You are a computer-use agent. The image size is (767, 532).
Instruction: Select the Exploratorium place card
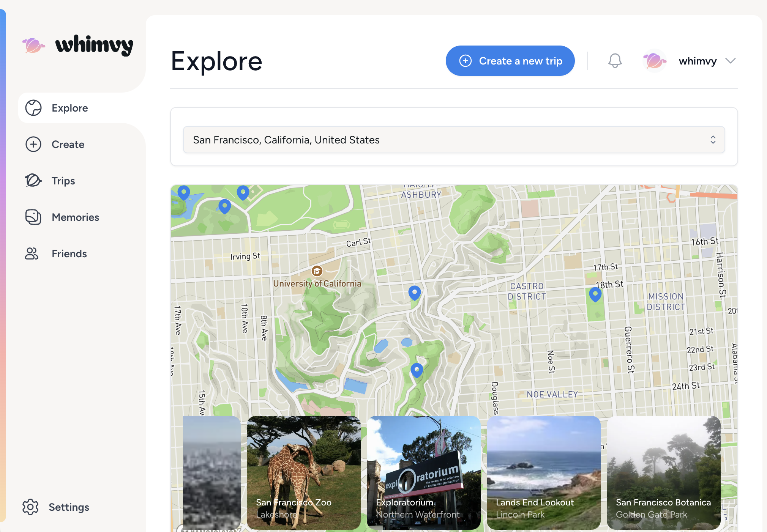[x=423, y=472]
